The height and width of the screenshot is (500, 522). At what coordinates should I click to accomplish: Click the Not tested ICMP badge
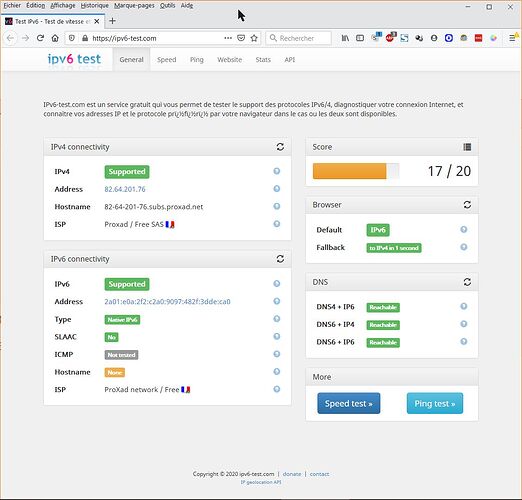click(x=121, y=355)
